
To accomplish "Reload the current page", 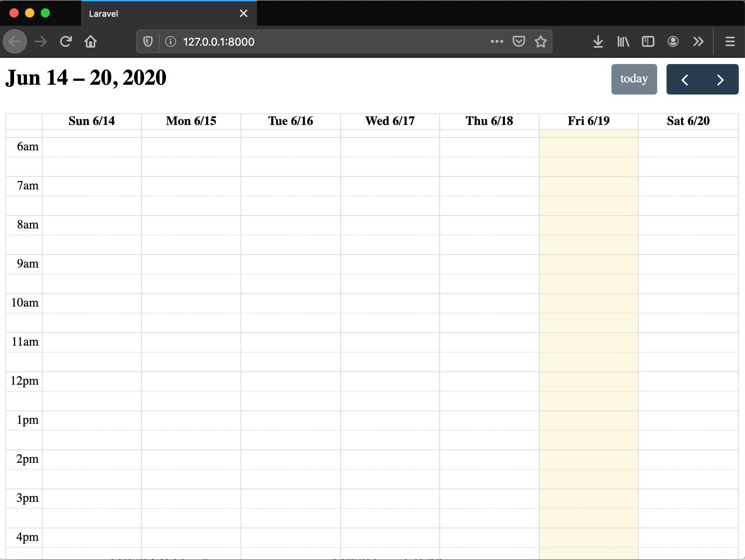I will coord(66,41).
